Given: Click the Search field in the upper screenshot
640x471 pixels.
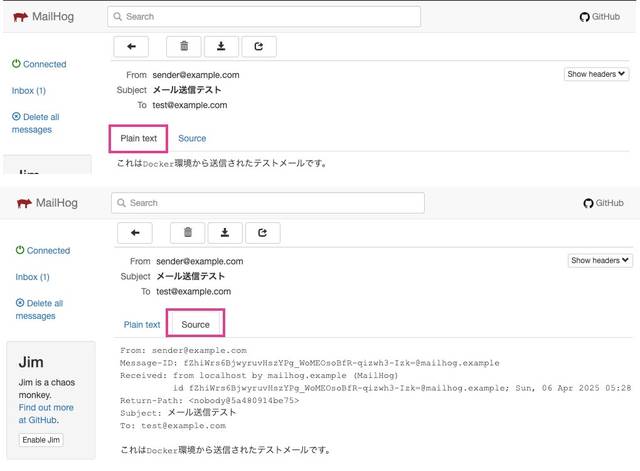Looking at the screenshot, I should pyautogui.click(x=264, y=17).
